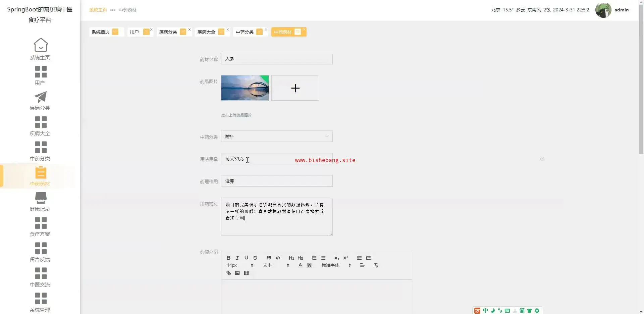The image size is (644, 314).
Task: Open 健康记录 in the sidebar
Action: pos(40,201)
